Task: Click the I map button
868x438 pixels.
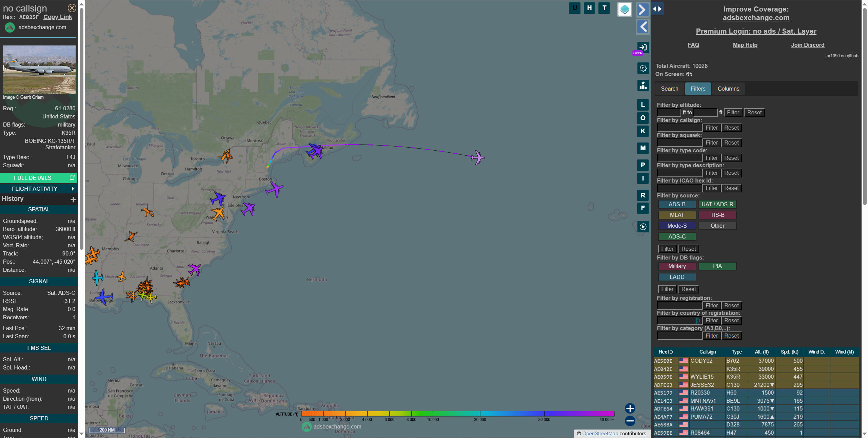Action: pyautogui.click(x=643, y=178)
